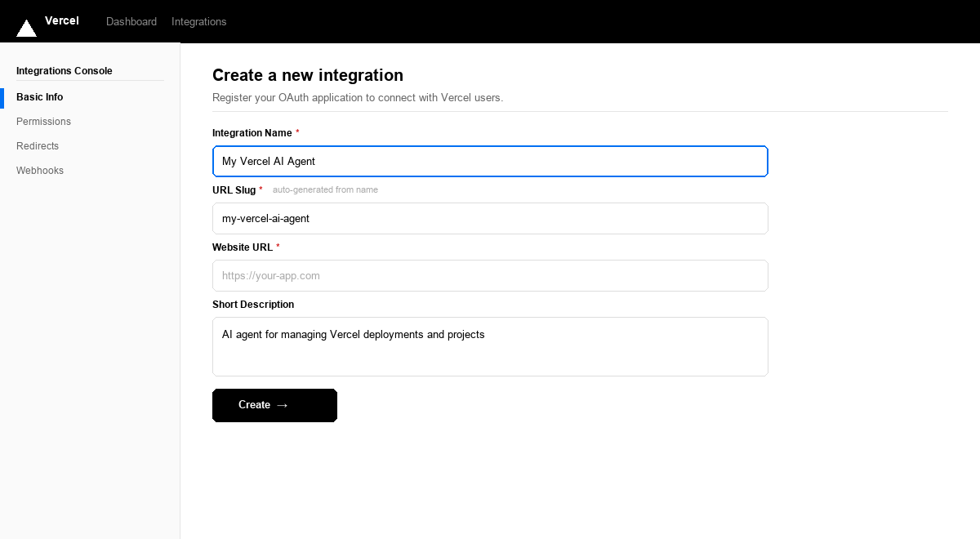Click the Integration Name field label
The height and width of the screenshot is (539, 980).
click(251, 133)
